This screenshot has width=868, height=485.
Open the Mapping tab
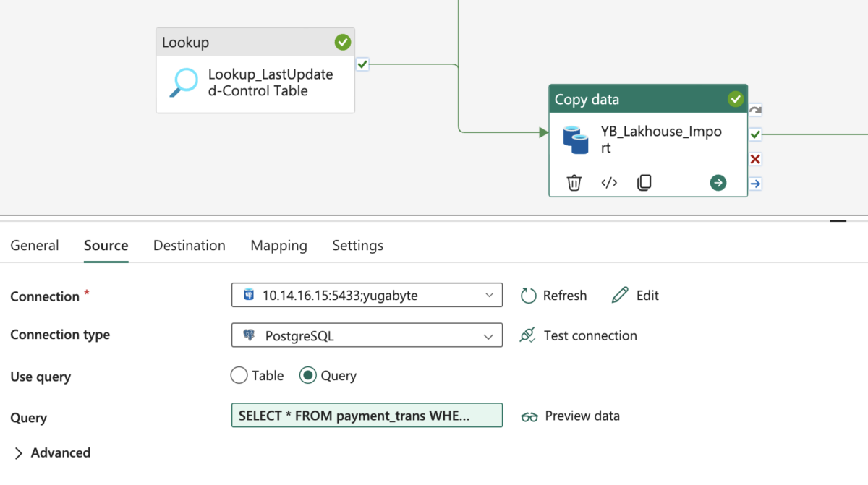coord(278,245)
